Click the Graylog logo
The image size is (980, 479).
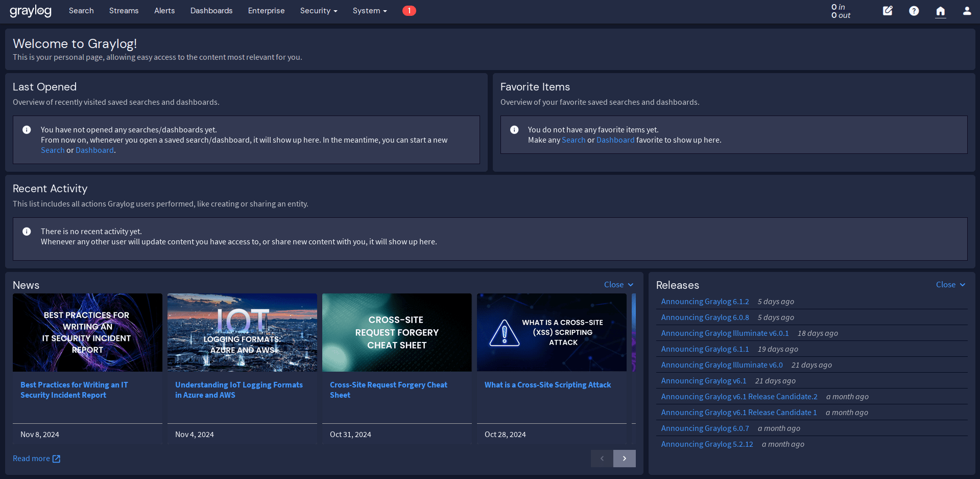(x=31, y=11)
